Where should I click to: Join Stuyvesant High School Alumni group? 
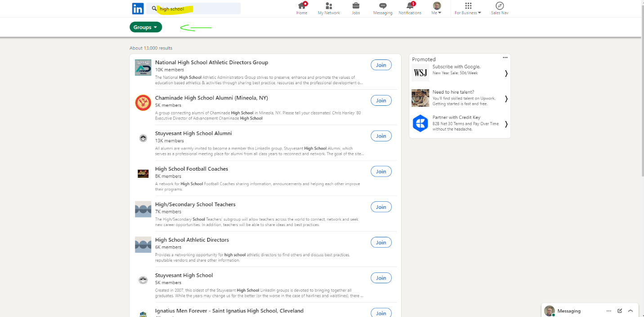click(381, 136)
